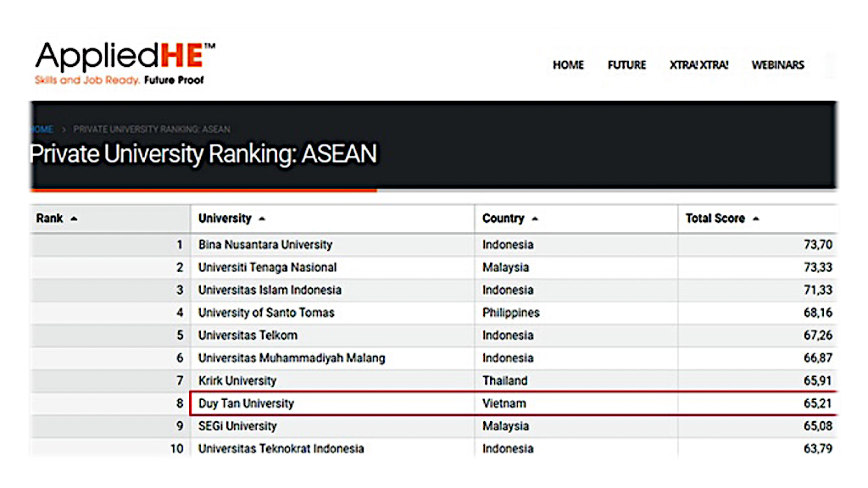This screenshot has height=488, width=868.
Task: Click Indonesia in the Universitas Telkom row
Action: 576,335
